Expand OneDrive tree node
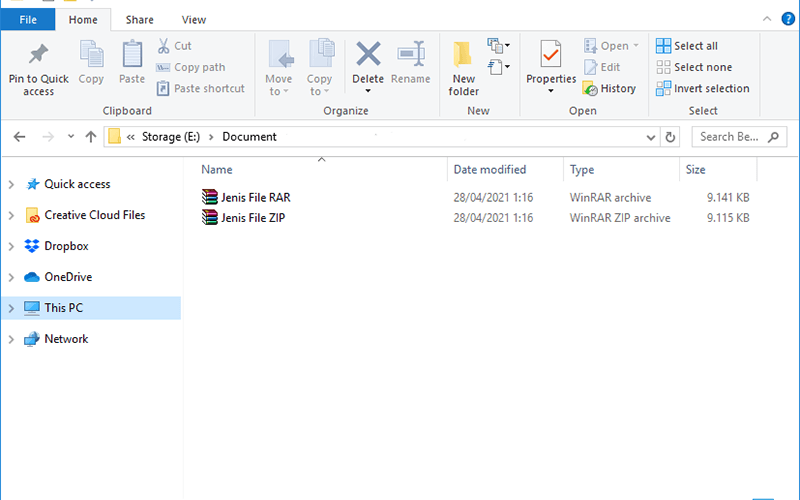 [x=11, y=278]
